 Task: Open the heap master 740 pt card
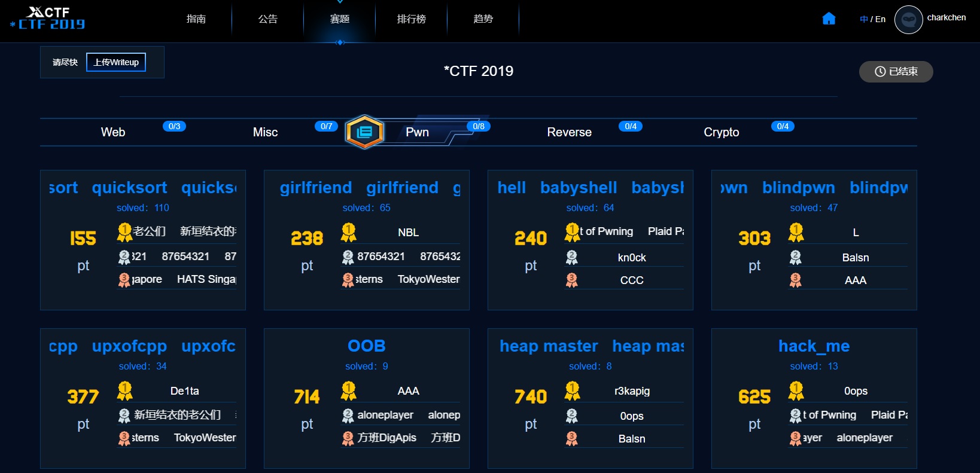click(590, 398)
